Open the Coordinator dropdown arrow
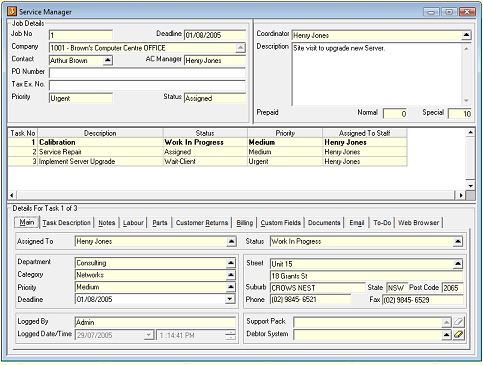Viewport: 483px width, 365px height. (466, 35)
